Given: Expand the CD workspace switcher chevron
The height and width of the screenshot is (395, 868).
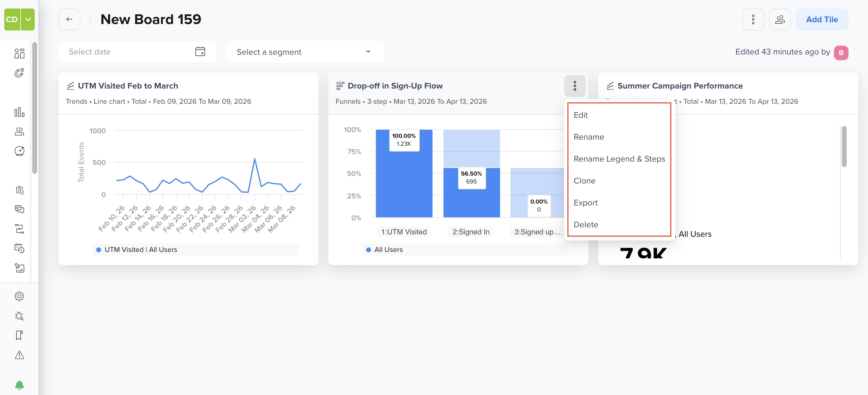Looking at the screenshot, I should [x=28, y=19].
